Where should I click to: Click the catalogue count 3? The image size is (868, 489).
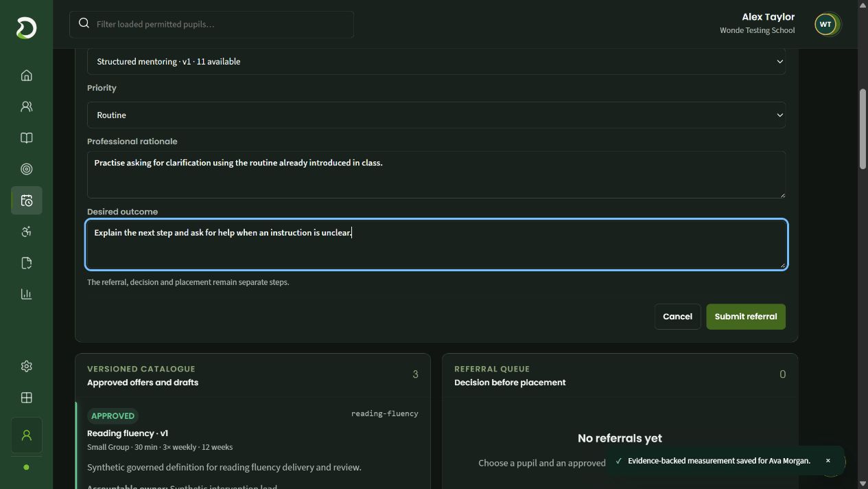point(415,374)
